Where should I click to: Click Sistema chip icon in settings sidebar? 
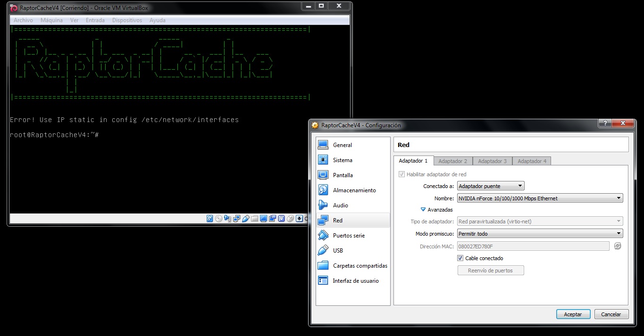click(x=323, y=160)
